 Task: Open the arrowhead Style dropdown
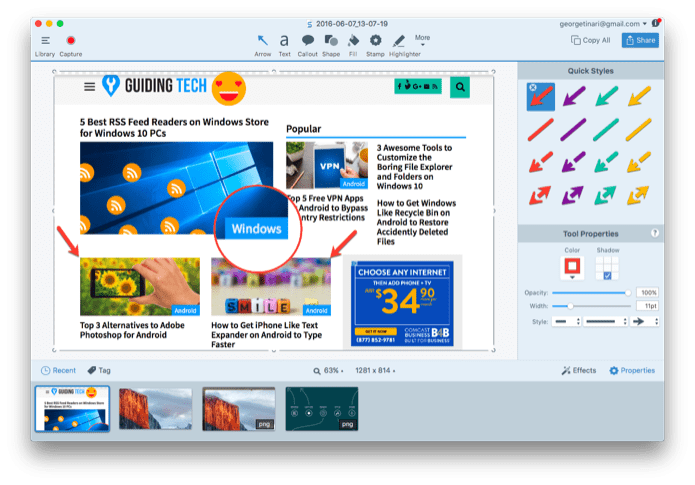644,321
